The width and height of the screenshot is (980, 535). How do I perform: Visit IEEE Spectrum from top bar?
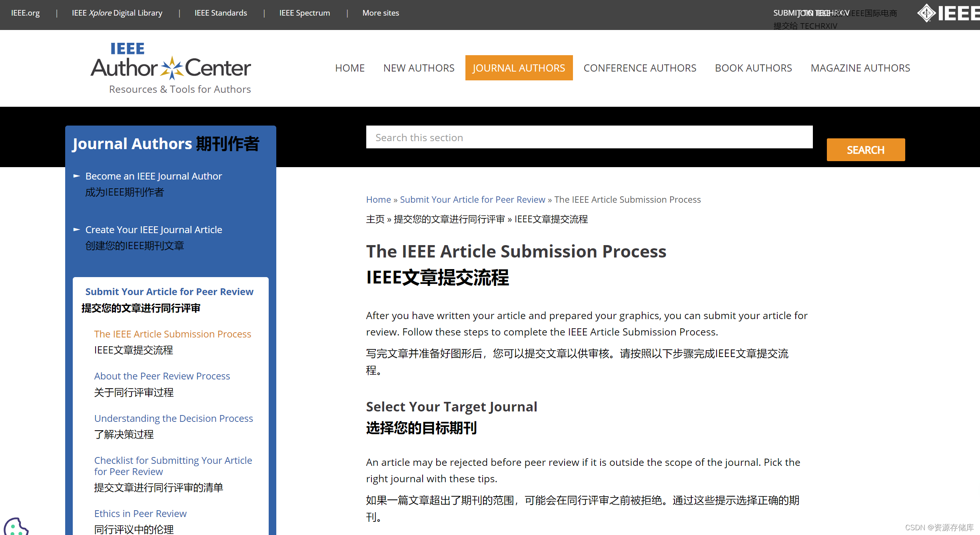[x=304, y=12]
